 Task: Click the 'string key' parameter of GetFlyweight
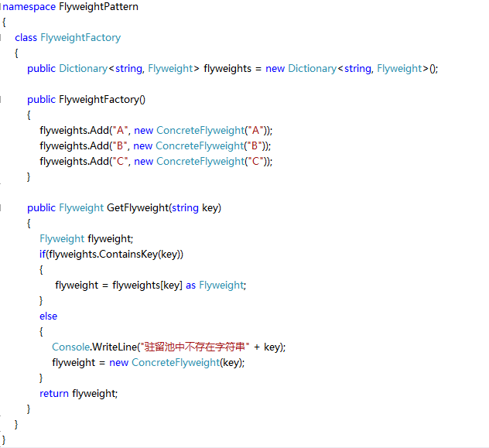[195, 208]
